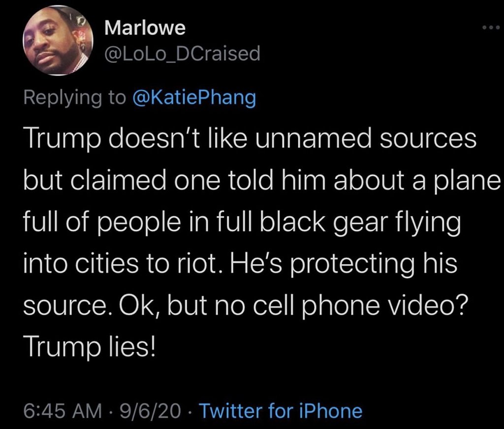View Marlowe's profile photo
The height and width of the screenshot is (429, 504).
[58, 40]
